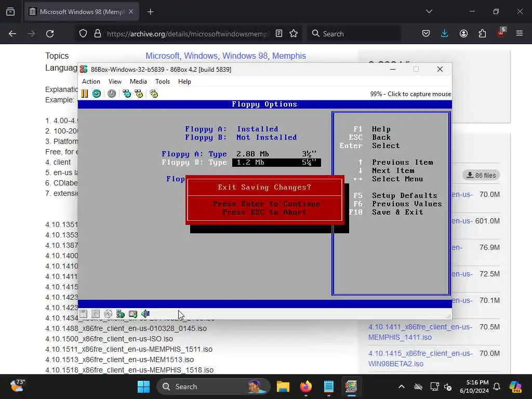Screen dimensions: 532x399
Task: Click the yellow Ctrl+Alt+Esc icon in 86Box toolbar
Action: coord(139,94)
